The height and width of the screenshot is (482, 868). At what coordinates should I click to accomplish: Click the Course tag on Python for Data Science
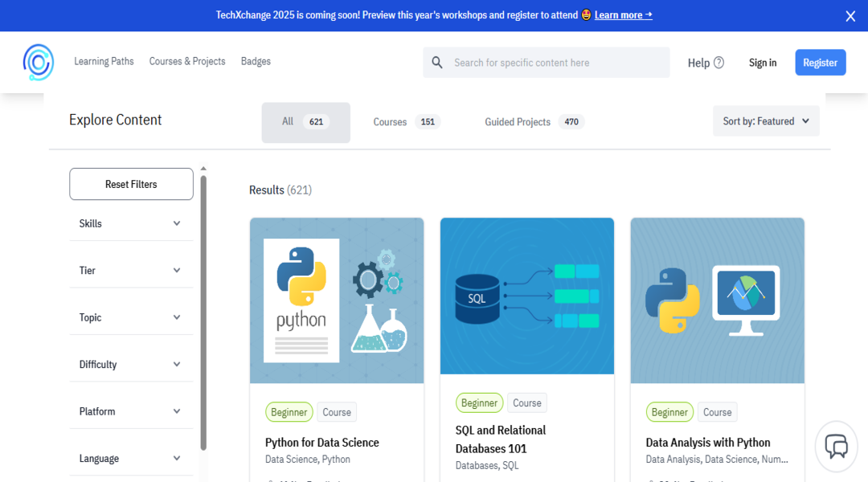point(337,412)
